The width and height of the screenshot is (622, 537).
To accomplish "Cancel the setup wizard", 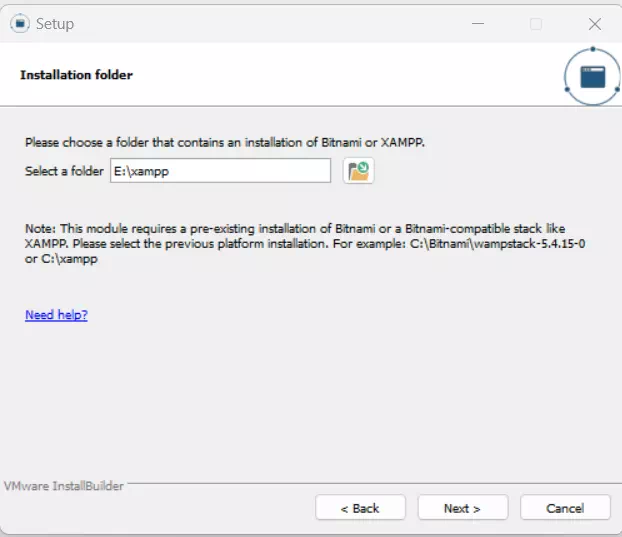I will pyautogui.click(x=565, y=508).
